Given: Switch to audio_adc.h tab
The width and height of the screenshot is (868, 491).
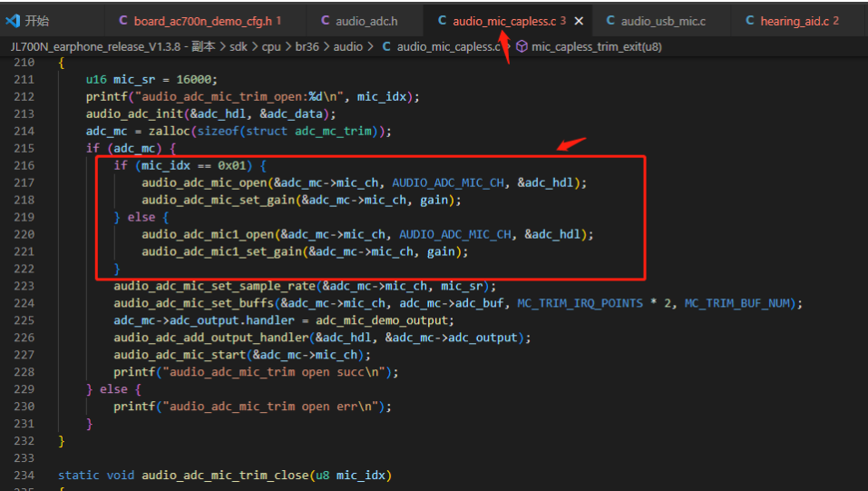Looking at the screenshot, I should click(x=366, y=21).
